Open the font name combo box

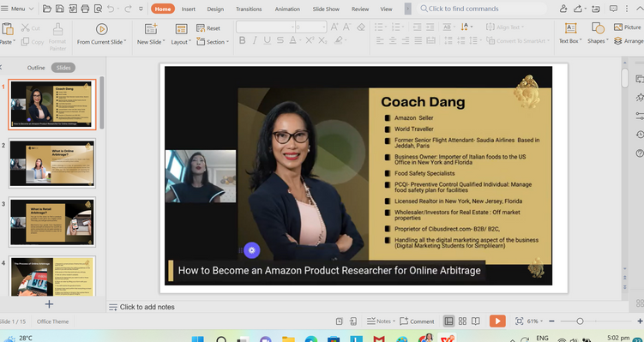coord(266,27)
